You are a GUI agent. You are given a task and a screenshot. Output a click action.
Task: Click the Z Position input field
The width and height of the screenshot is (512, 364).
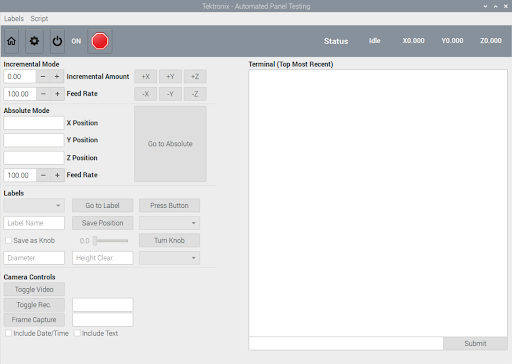point(34,158)
